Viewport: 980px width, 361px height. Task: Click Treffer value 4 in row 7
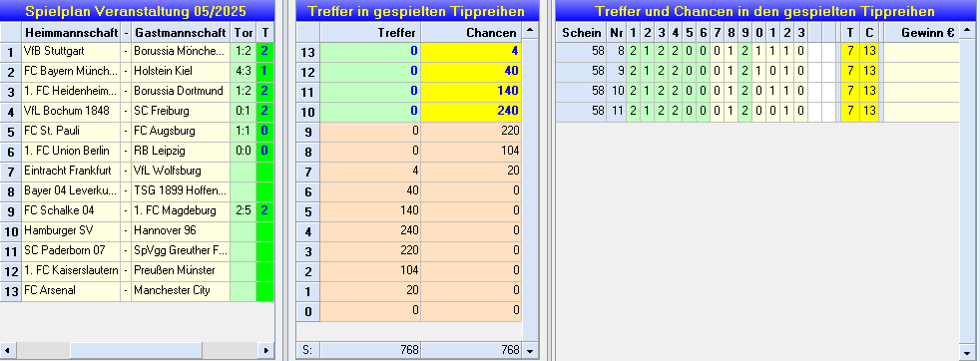370,172
